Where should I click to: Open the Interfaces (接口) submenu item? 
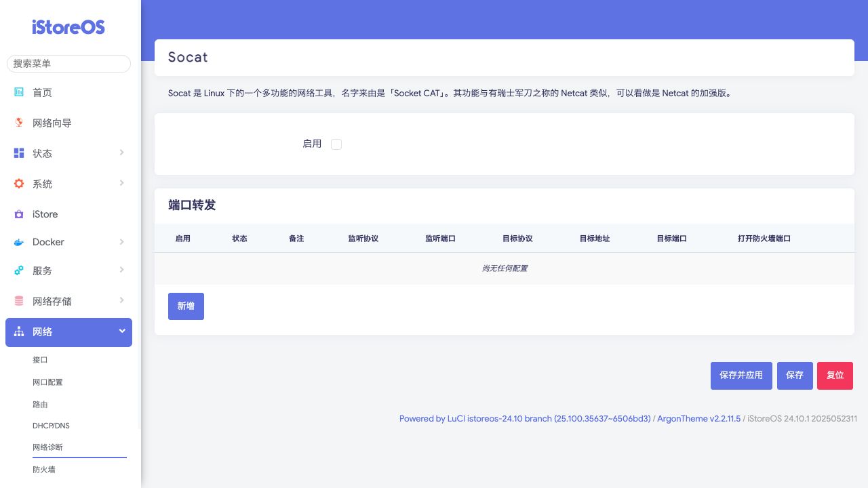40,360
